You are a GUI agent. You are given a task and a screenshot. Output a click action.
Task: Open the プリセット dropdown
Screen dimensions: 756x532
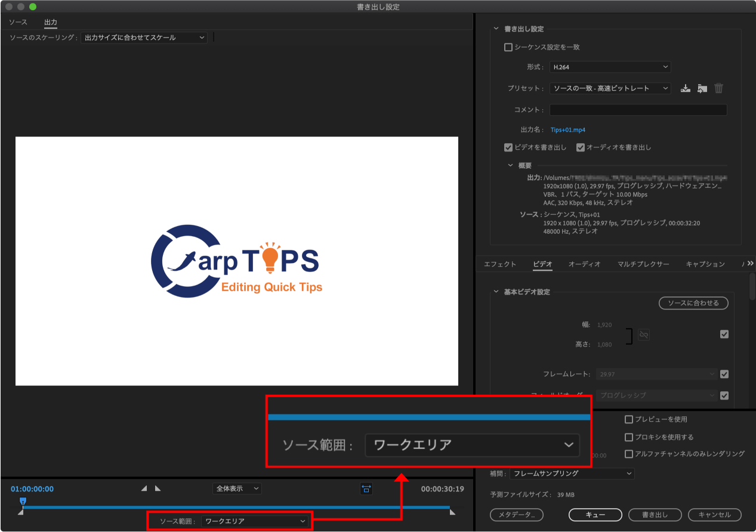pyautogui.click(x=610, y=88)
